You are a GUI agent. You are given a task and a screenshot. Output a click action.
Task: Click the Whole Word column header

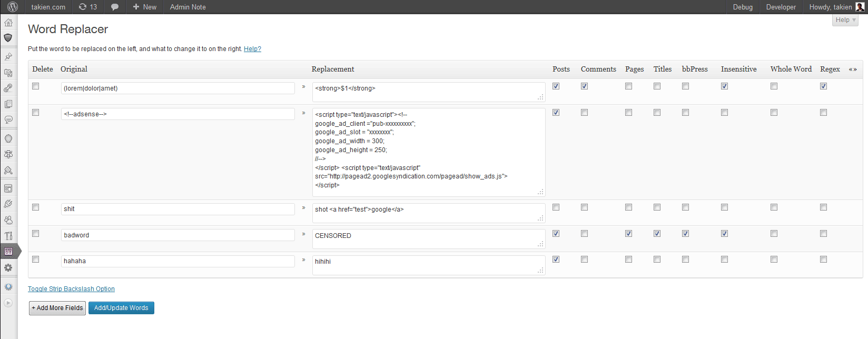coord(791,69)
